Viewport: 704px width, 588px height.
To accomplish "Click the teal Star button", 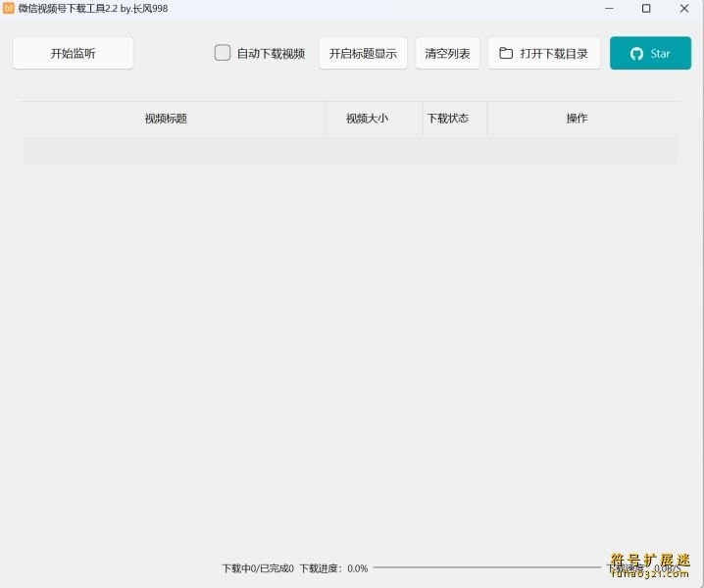I will click(x=650, y=53).
